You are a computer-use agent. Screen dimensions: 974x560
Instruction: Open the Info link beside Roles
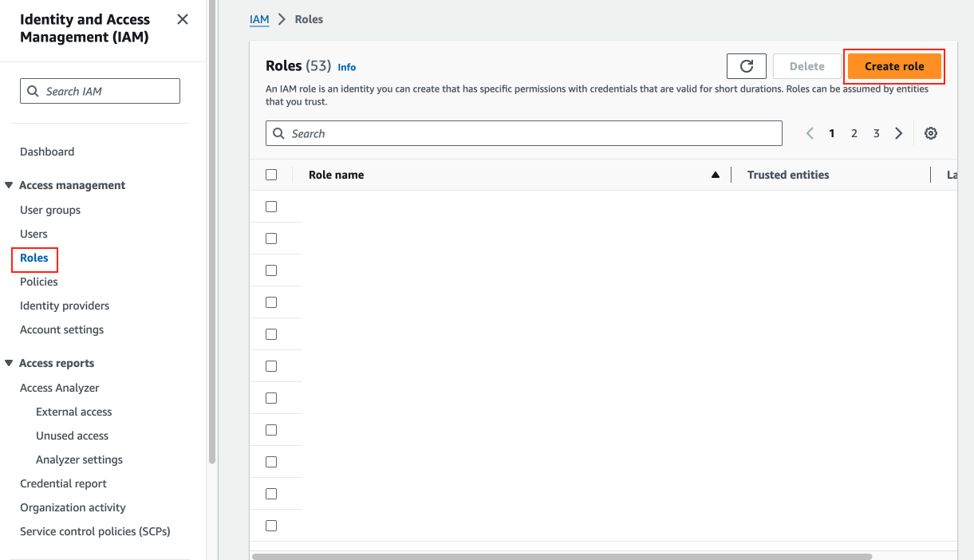[347, 67]
